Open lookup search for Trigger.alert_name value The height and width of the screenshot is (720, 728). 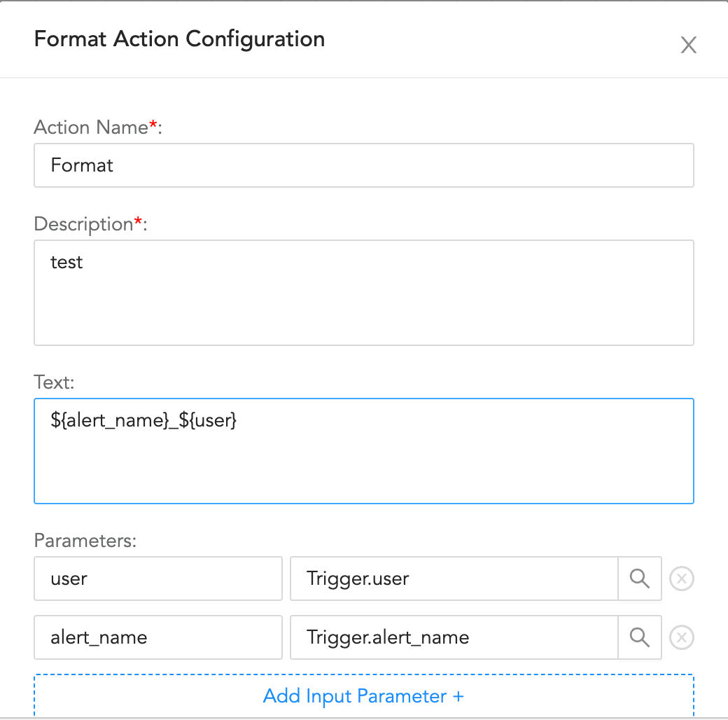(640, 637)
